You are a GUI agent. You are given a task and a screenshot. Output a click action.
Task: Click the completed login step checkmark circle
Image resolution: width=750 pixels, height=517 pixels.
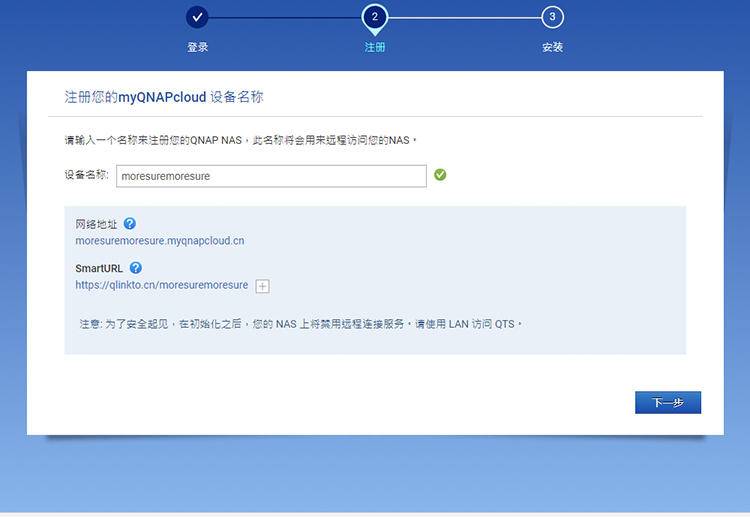(197, 17)
